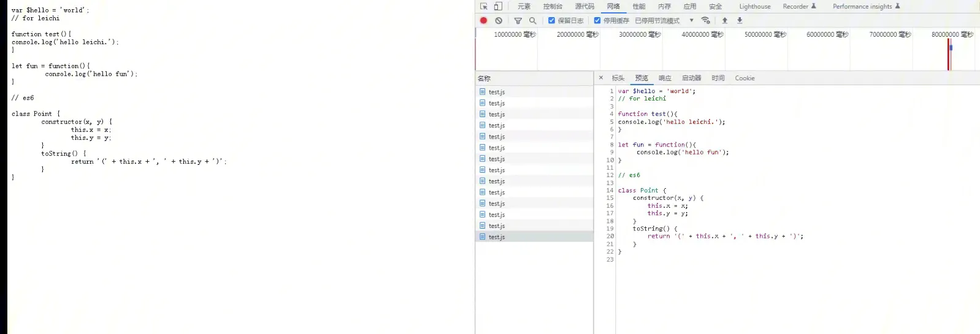Select the last test.js request
The height and width of the screenshot is (334, 980).
[x=497, y=237]
